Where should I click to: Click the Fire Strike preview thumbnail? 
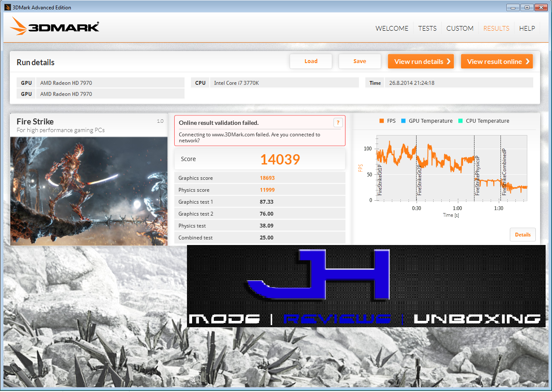point(89,190)
